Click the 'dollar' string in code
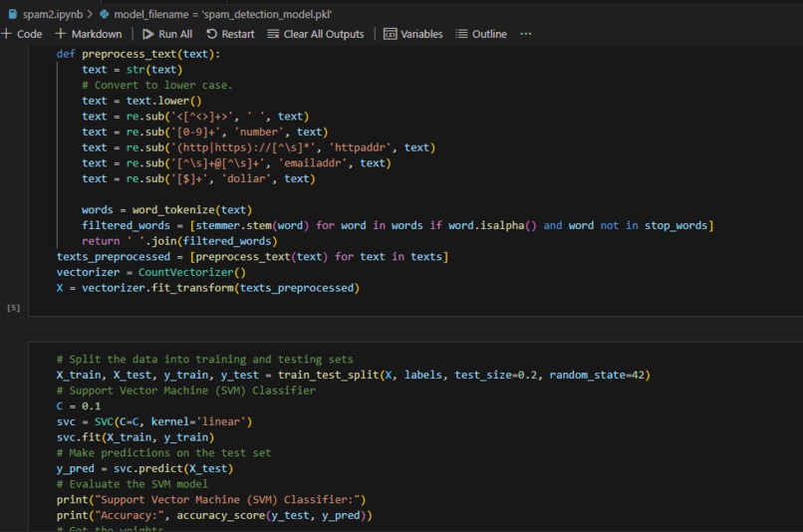This screenshot has height=532, width=803. [246, 178]
